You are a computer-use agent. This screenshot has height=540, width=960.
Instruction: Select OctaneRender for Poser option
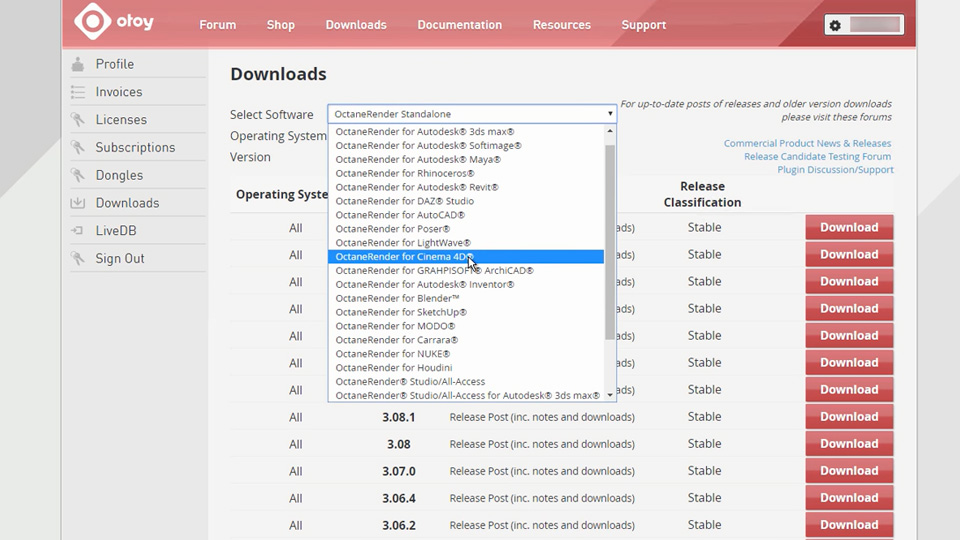coord(466,229)
